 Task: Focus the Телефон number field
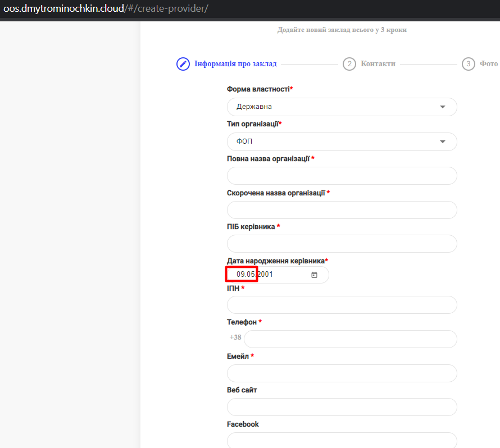(351, 339)
